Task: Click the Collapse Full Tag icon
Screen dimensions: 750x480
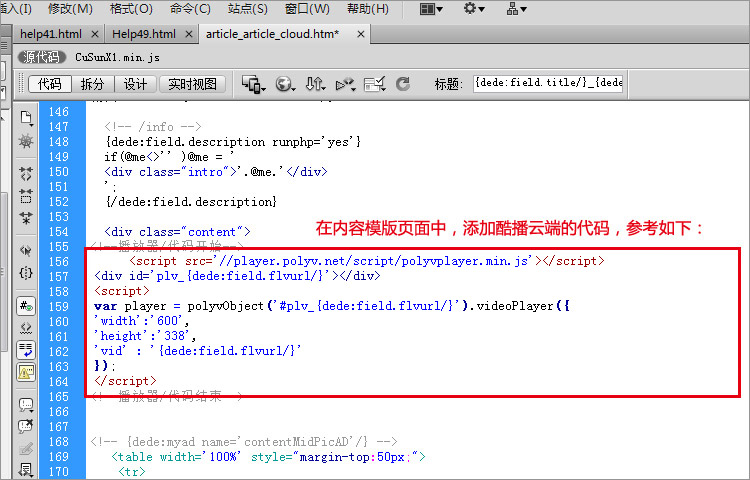Action: coord(26,173)
